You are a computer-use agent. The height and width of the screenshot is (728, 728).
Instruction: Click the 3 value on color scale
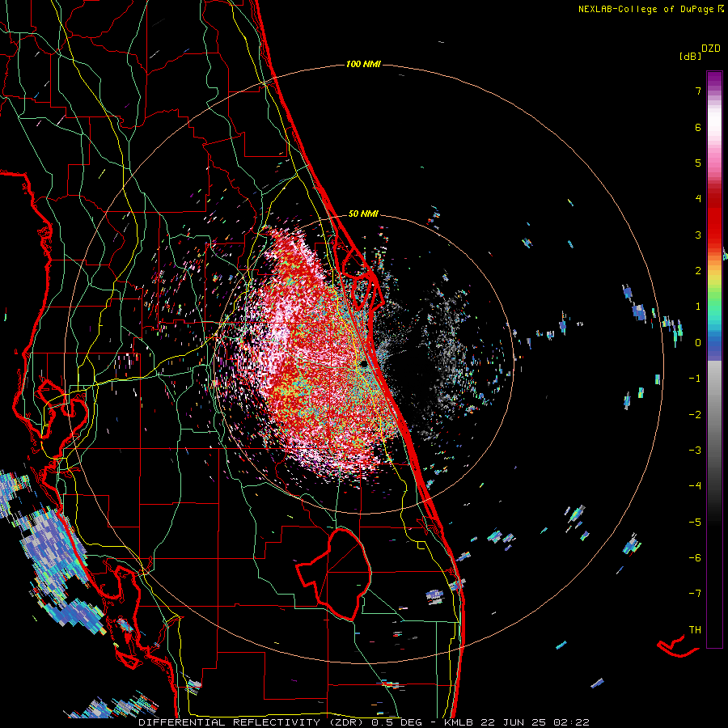[x=698, y=235]
